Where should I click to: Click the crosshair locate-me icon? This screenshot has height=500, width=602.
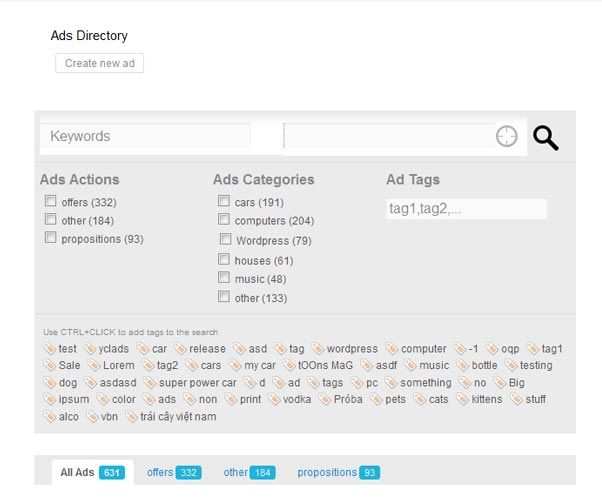pyautogui.click(x=506, y=136)
